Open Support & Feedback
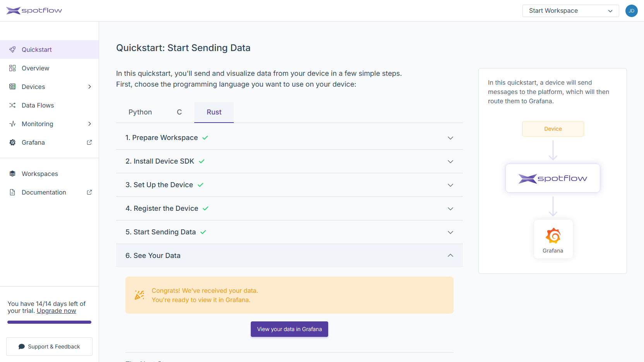This screenshot has height=362, width=644. coord(49,347)
